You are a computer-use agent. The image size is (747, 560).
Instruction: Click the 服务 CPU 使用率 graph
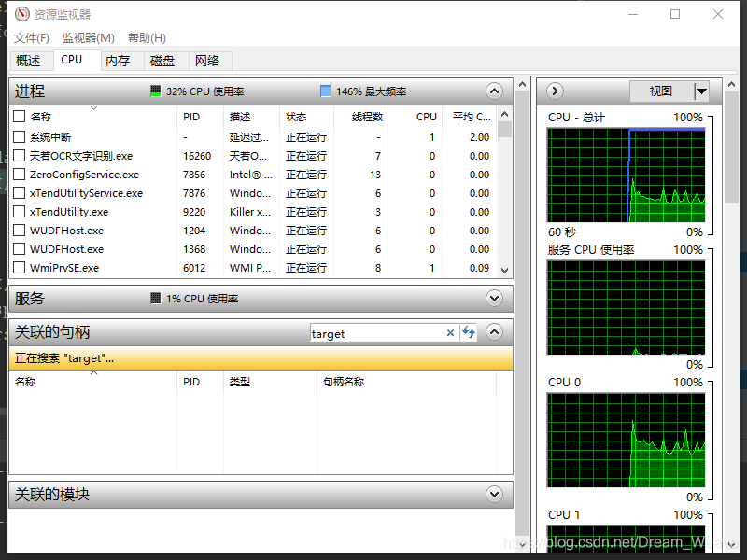627,308
